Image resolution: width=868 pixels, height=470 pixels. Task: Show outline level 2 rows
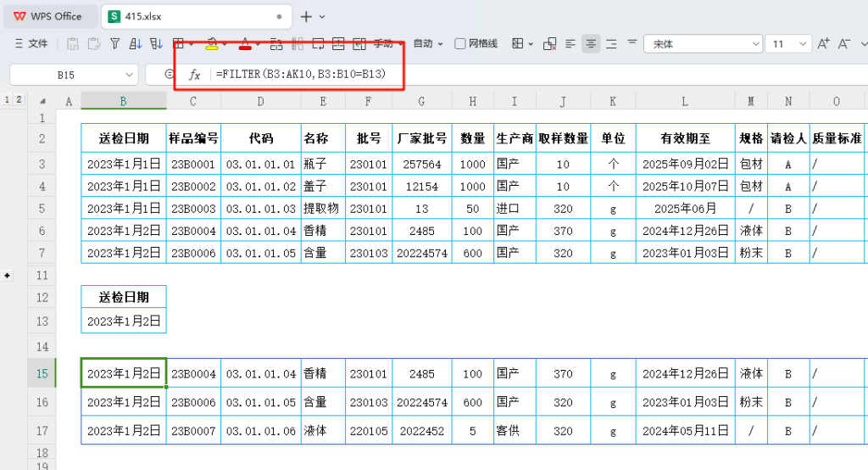point(19,100)
